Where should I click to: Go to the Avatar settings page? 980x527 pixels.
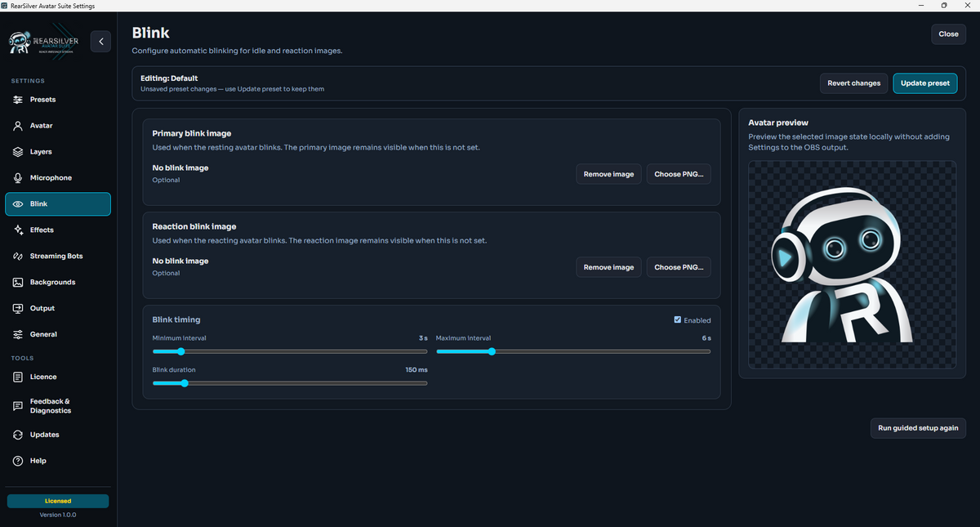pos(58,126)
